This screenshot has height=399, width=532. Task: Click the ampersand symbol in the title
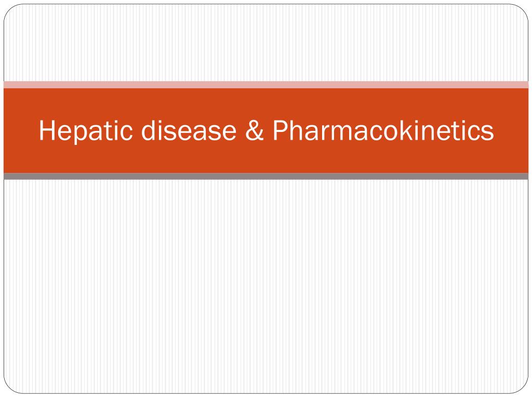255,130
